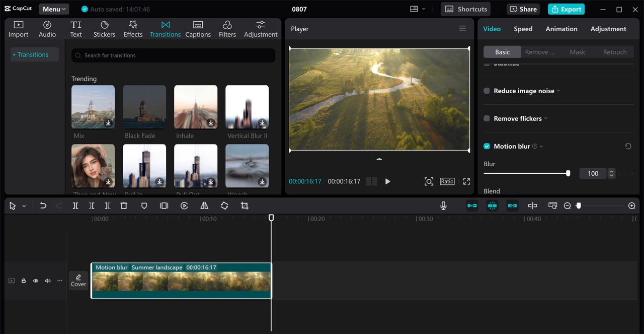Screen dimensions: 644x334
Task: Expand the Remove flickers arrow
Action: [546, 118]
